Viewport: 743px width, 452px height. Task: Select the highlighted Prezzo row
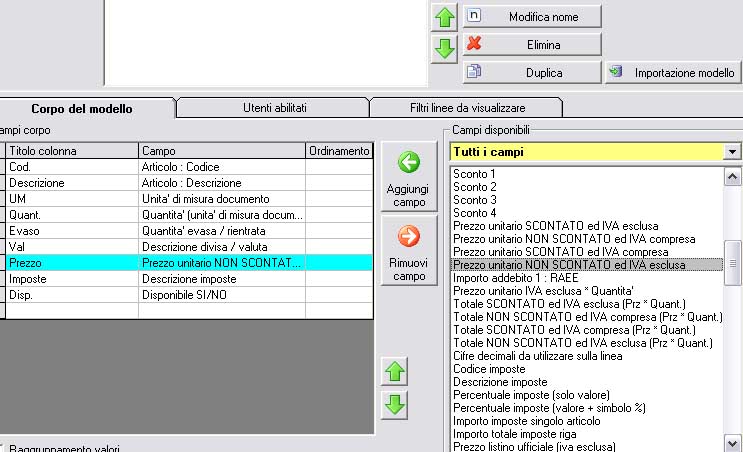[189, 263]
